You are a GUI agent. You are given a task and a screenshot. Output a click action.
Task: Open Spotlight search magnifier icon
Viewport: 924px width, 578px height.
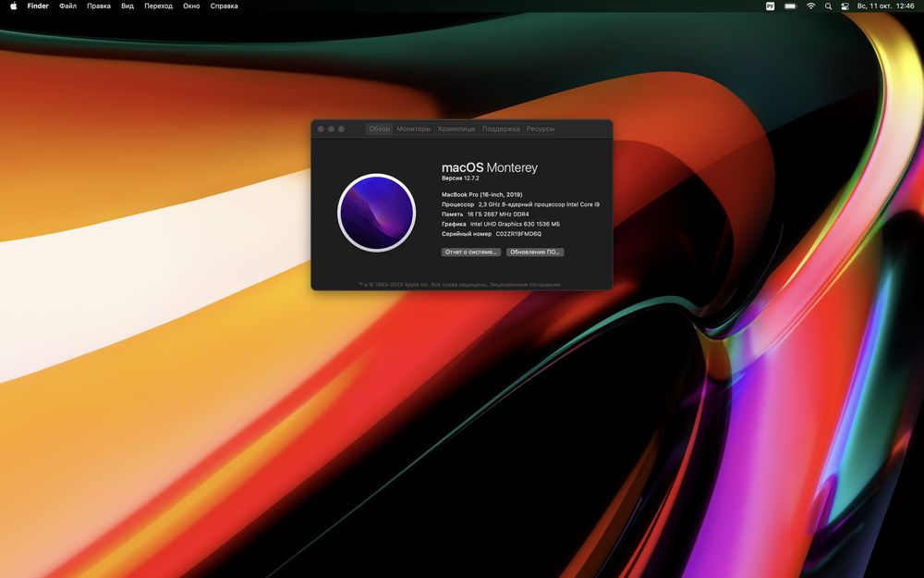coord(828,6)
